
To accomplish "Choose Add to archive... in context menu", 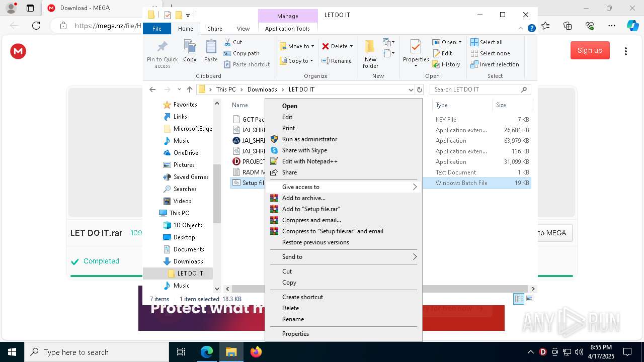I will tap(344, 198).
